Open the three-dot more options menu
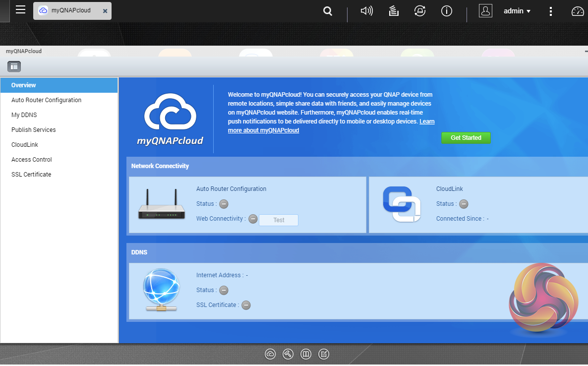Viewport: 588px width, 366px height. 550,11
